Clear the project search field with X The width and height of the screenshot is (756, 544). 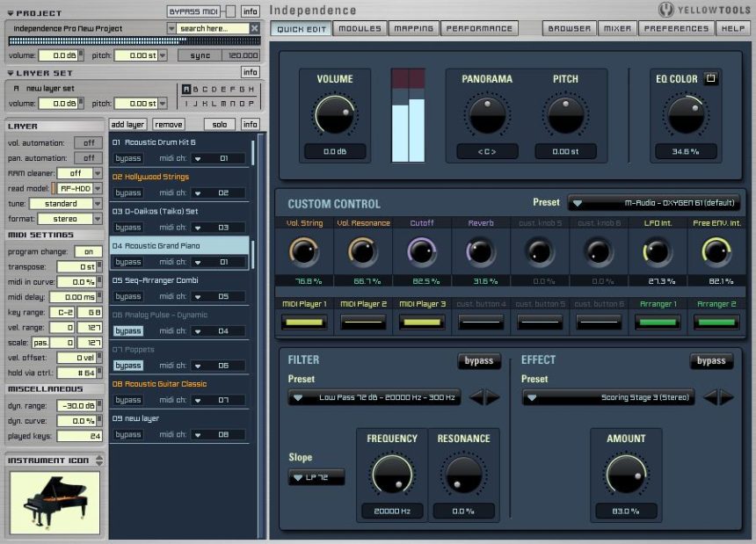pos(255,28)
